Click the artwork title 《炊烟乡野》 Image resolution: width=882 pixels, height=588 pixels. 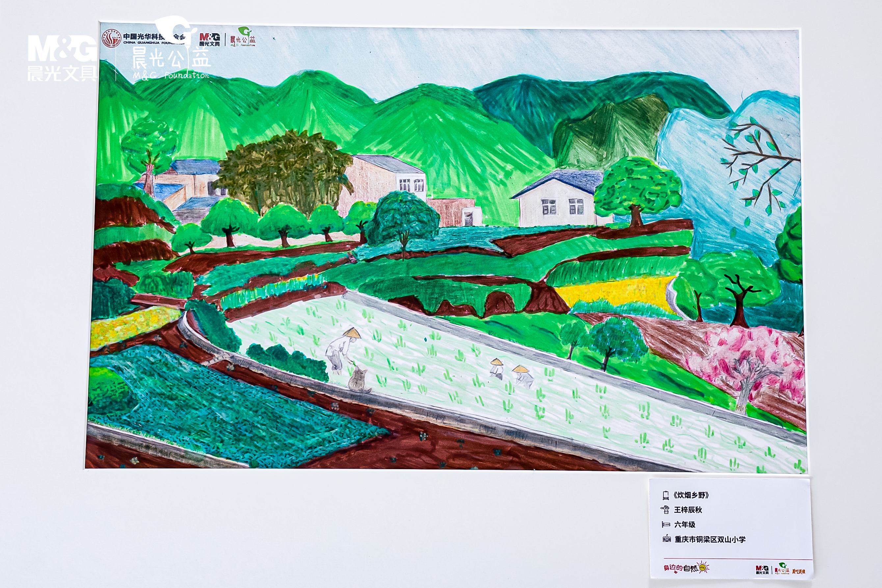691,496
